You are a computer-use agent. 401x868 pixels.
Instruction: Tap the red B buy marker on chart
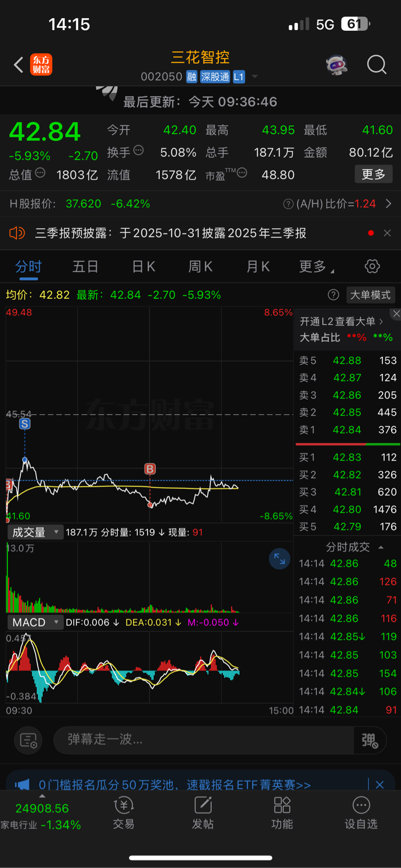150,469
